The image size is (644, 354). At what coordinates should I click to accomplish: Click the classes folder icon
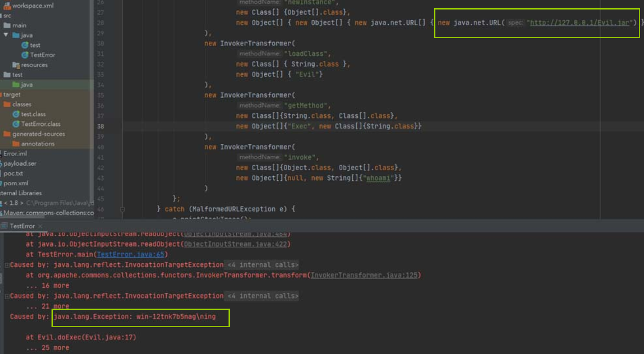tap(7, 104)
